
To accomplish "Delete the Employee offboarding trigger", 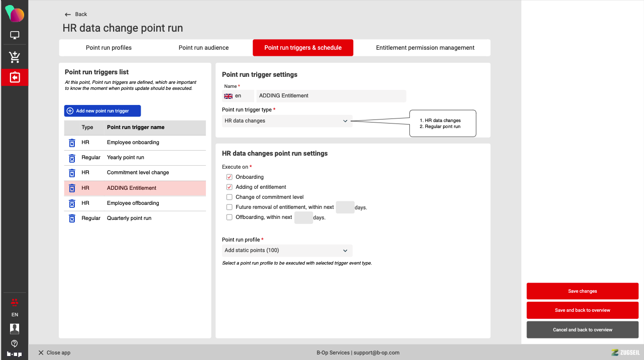I will click(x=72, y=203).
